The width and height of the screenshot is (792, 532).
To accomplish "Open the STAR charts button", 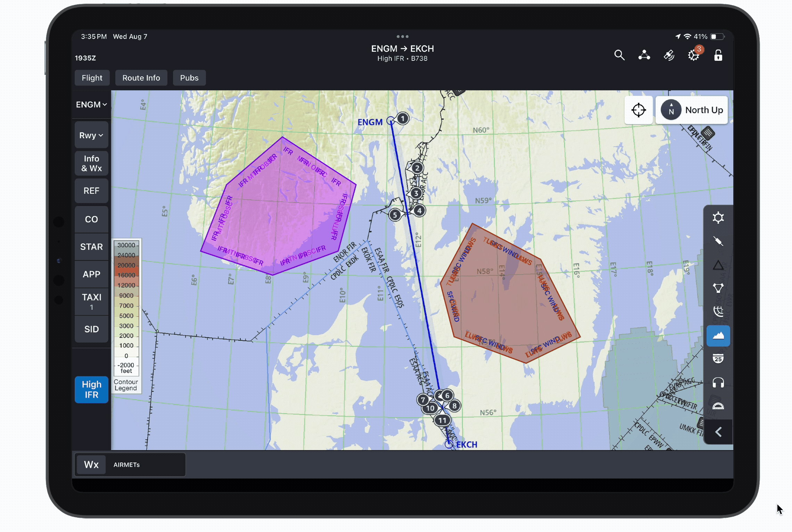I will point(91,247).
